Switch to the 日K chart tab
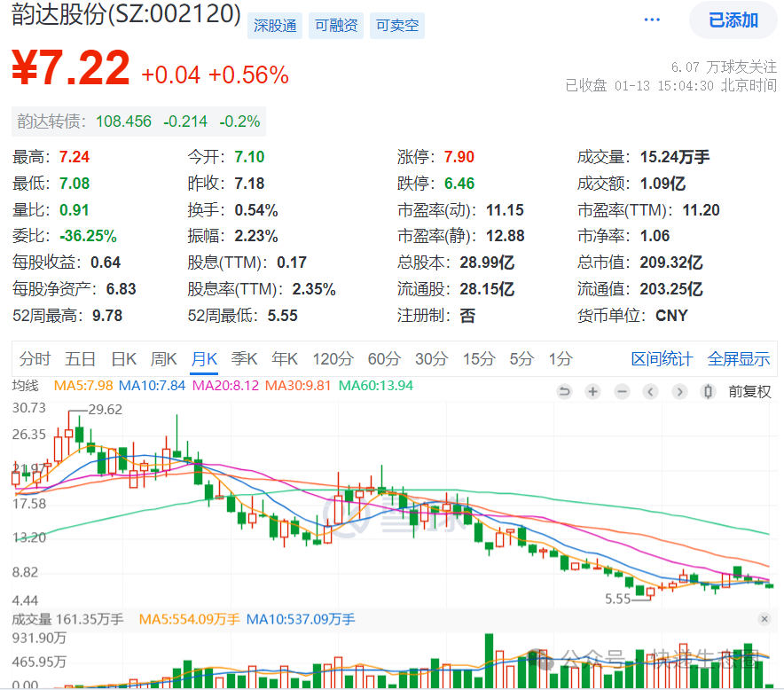This screenshot has width=784, height=690. tap(123, 358)
